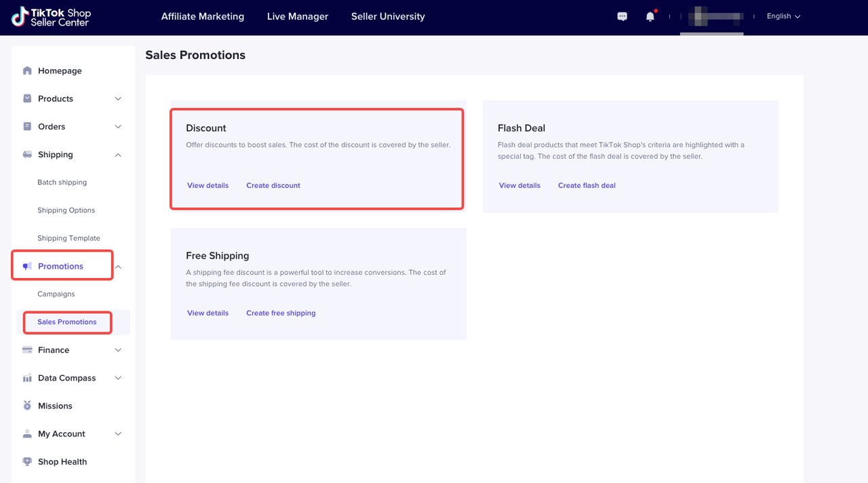Open the notifications bell icon

point(650,16)
